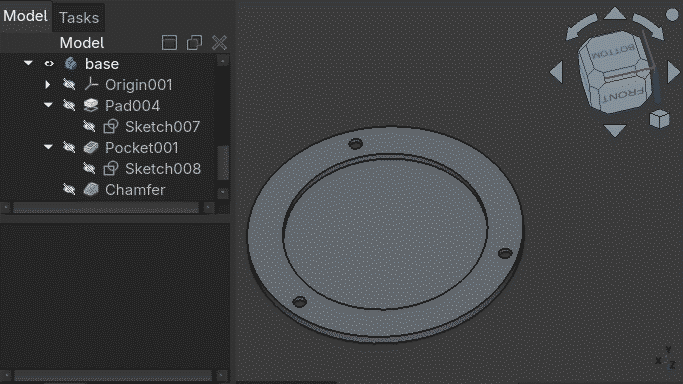Click the Sketch007 sketch icon
Image resolution: width=683 pixels, height=384 pixels.
111,126
